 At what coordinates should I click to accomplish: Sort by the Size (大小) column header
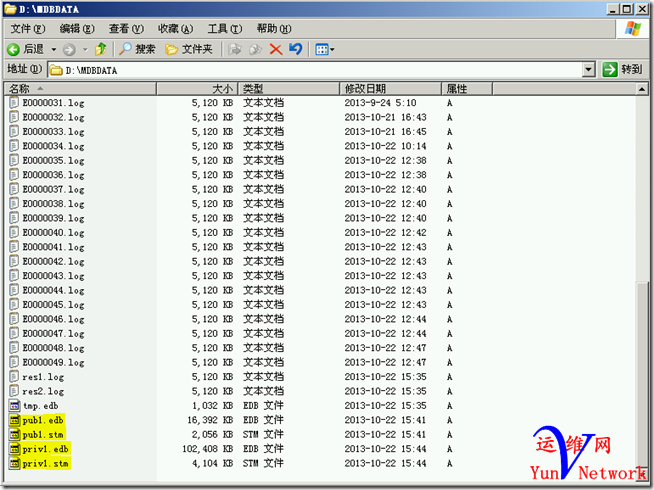tap(197, 88)
